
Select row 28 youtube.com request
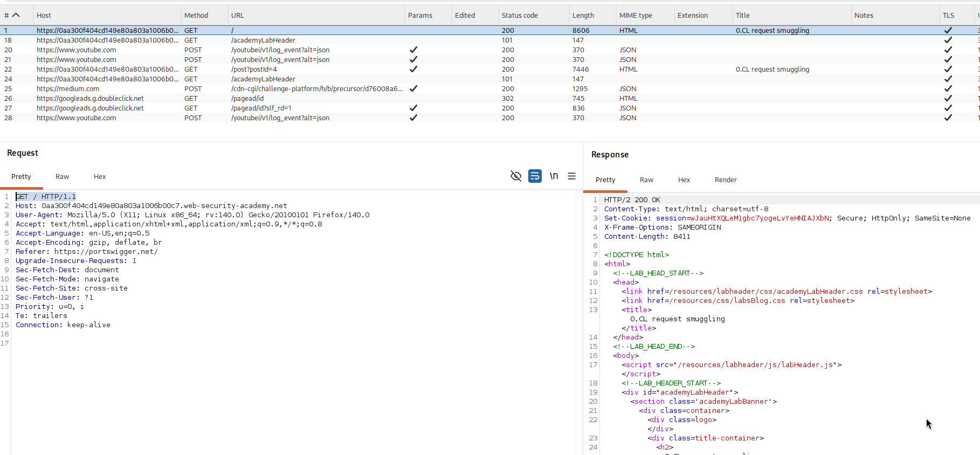tap(490, 118)
